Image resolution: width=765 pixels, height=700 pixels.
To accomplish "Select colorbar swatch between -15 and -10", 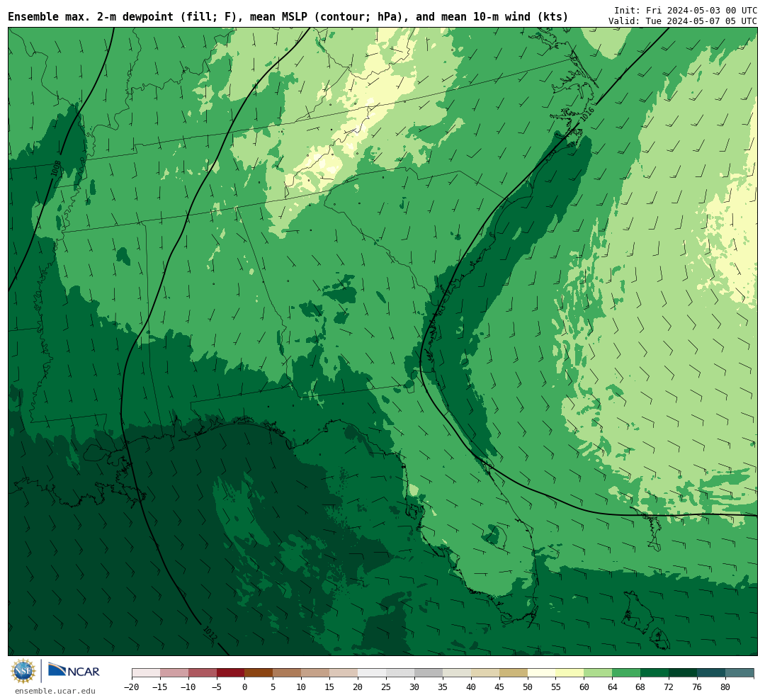I will coord(174,673).
